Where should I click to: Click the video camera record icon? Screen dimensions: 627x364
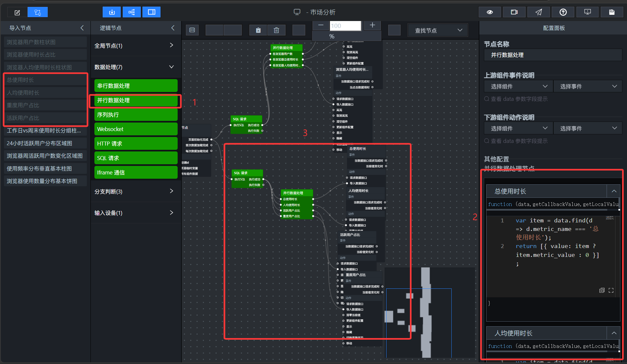coord(514,12)
